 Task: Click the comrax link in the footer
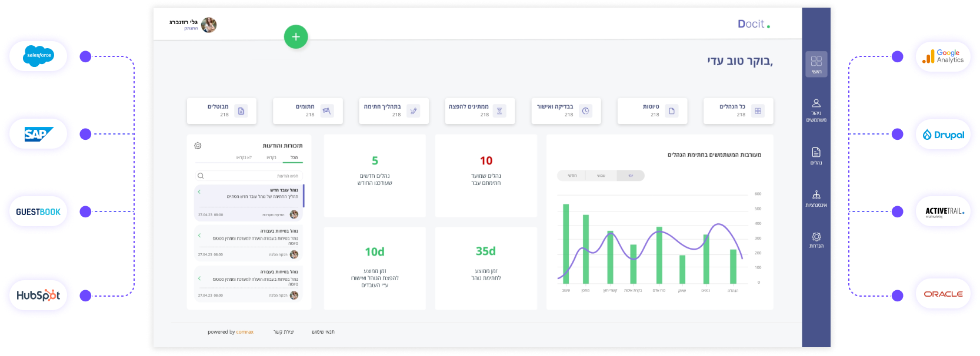pos(245,332)
